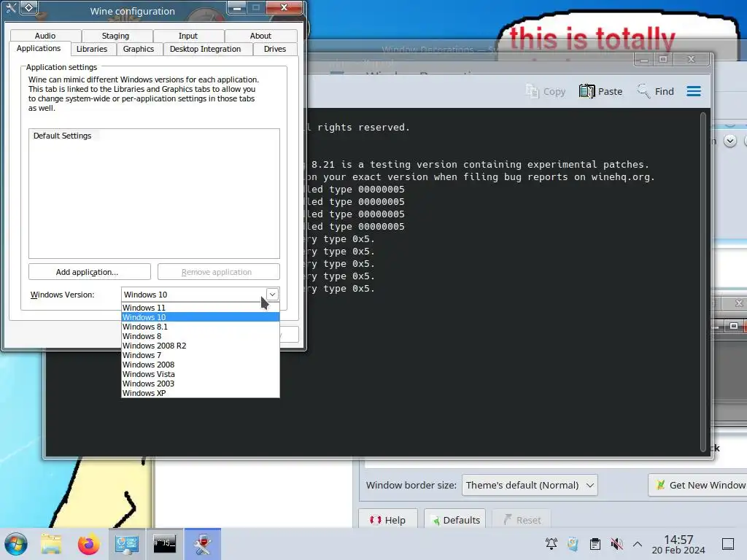747x560 pixels.
Task: Open the Graphics tab
Action: 139,49
